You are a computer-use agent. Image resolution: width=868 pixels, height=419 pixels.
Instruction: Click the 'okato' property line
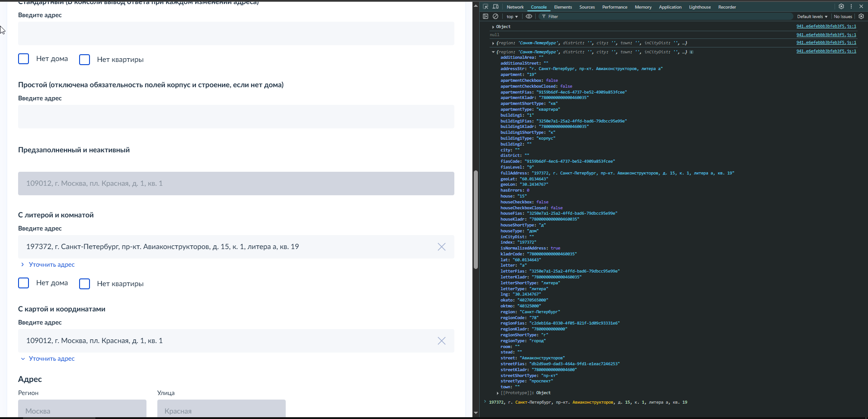524,300
